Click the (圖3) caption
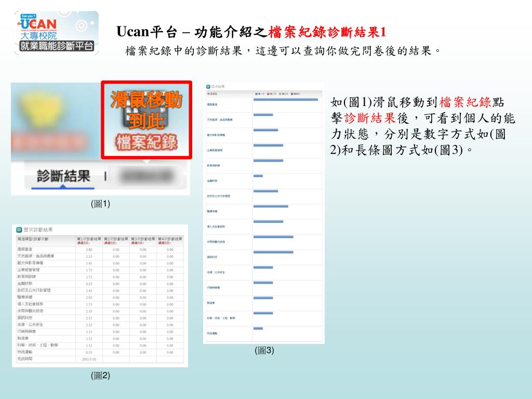 [264, 350]
